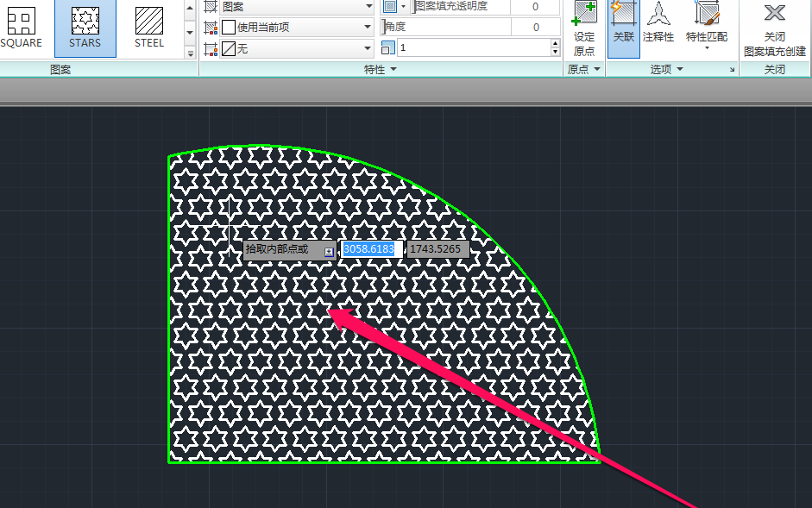812x508 pixels.
Task: Select the STEEL hatch pattern
Action: 149,28
